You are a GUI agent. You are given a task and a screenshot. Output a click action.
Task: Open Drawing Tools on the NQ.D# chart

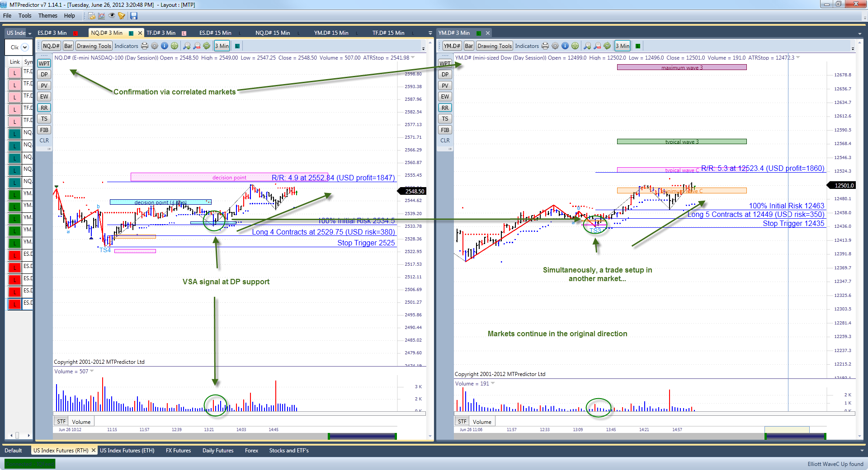pyautogui.click(x=94, y=46)
